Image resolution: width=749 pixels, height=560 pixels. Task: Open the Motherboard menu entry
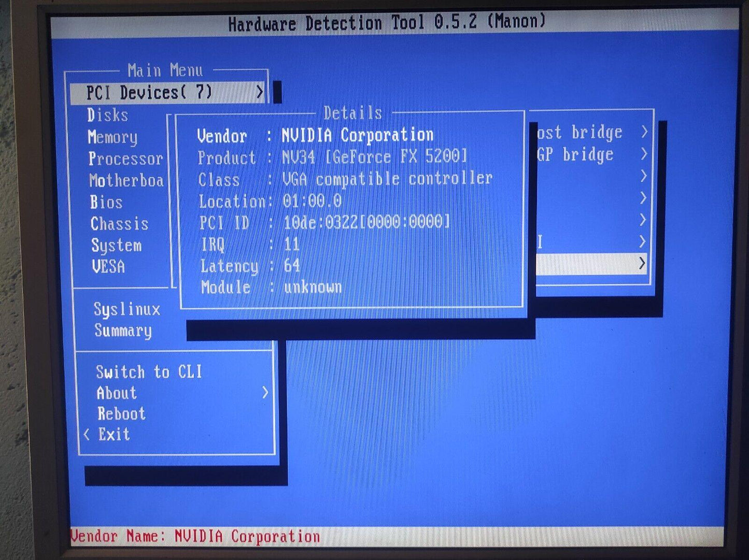[126, 180]
